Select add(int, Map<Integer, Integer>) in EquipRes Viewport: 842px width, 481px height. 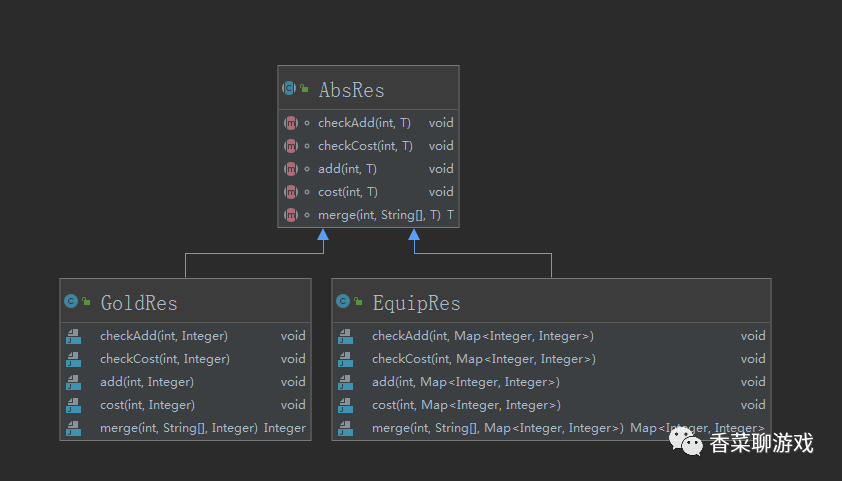click(x=466, y=382)
